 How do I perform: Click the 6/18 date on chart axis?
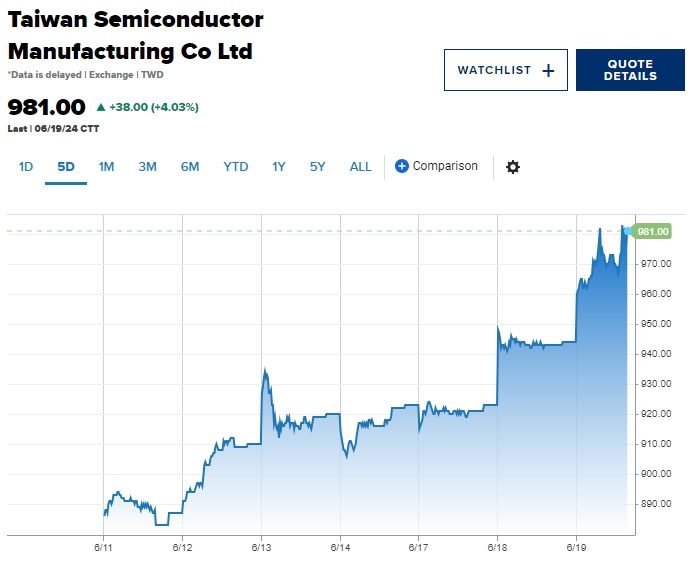497,547
